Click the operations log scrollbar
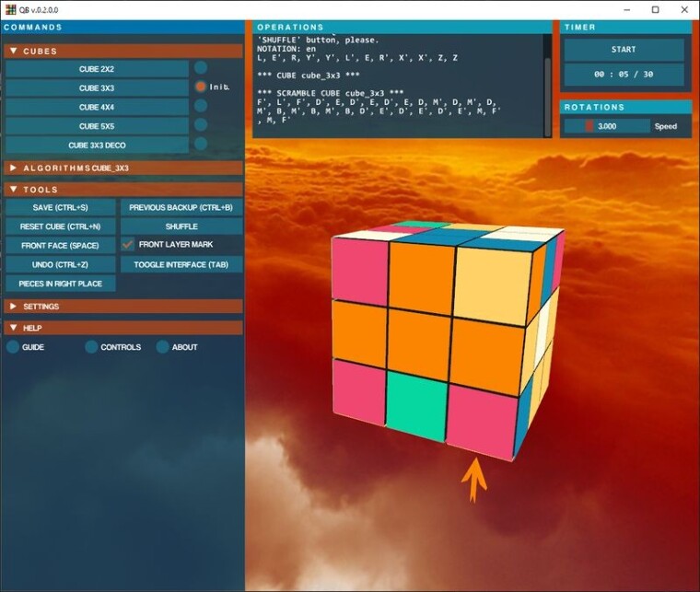Screen dimensions: 700x592 coord(547,86)
